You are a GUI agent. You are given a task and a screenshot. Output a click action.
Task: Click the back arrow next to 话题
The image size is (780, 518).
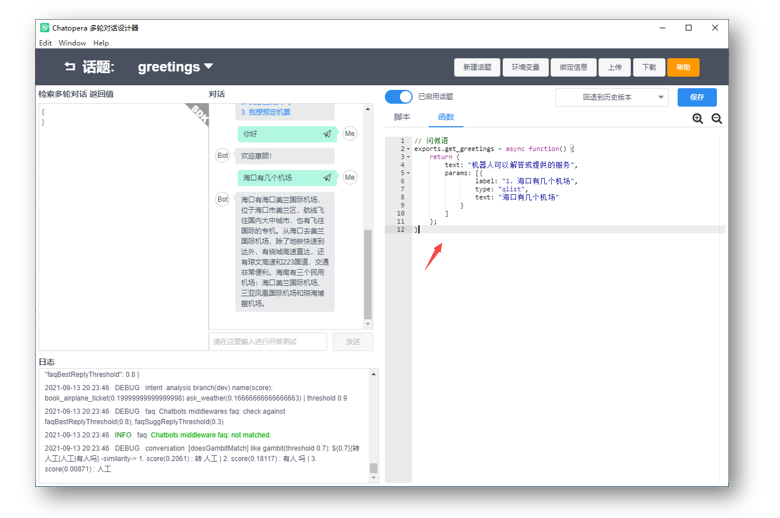[x=69, y=67]
